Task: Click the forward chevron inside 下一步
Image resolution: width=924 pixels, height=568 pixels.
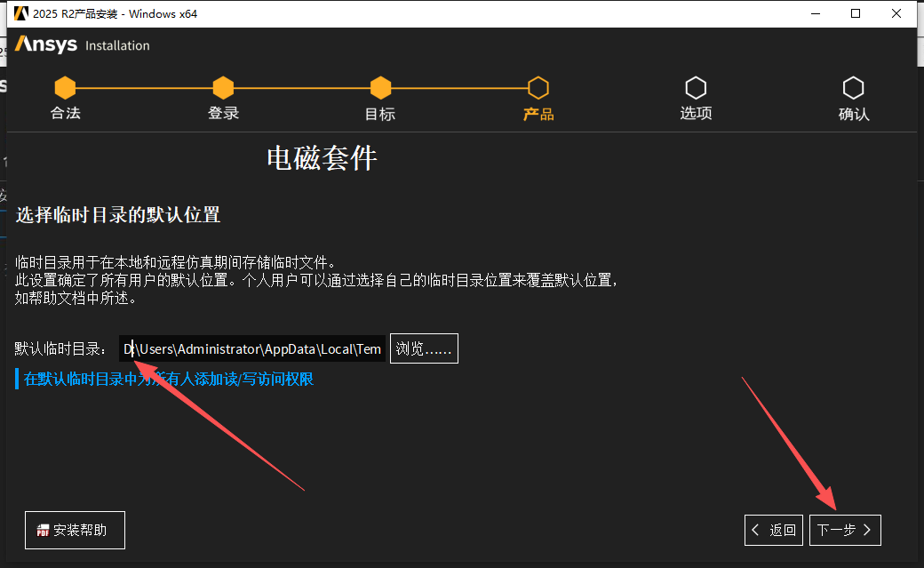Action: coord(868,530)
